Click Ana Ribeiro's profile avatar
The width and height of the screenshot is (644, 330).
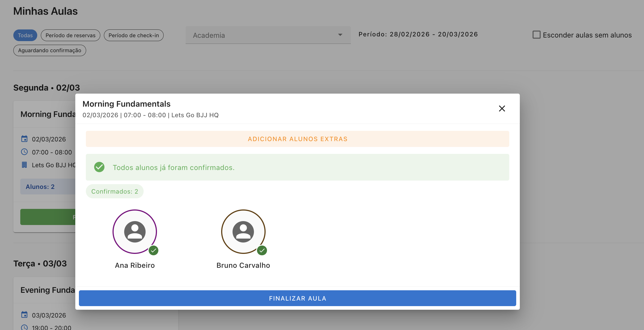135,231
